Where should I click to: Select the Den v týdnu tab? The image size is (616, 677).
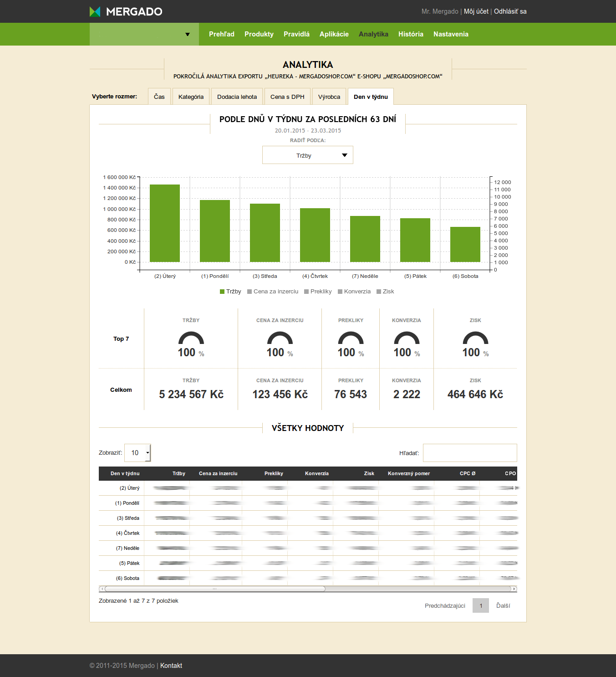coord(371,97)
